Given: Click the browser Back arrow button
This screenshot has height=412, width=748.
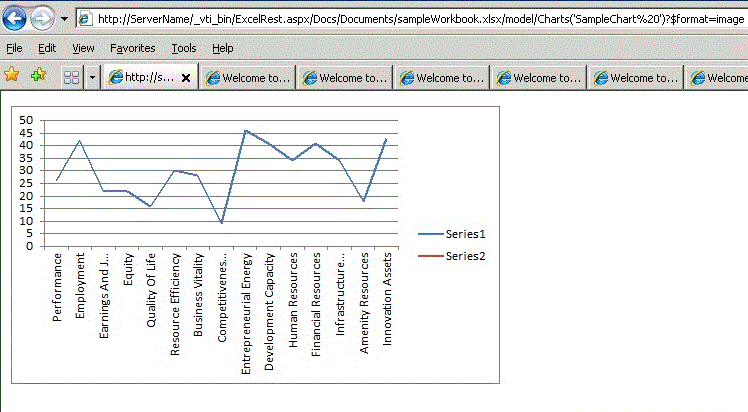Looking at the screenshot, I should 14,19.
